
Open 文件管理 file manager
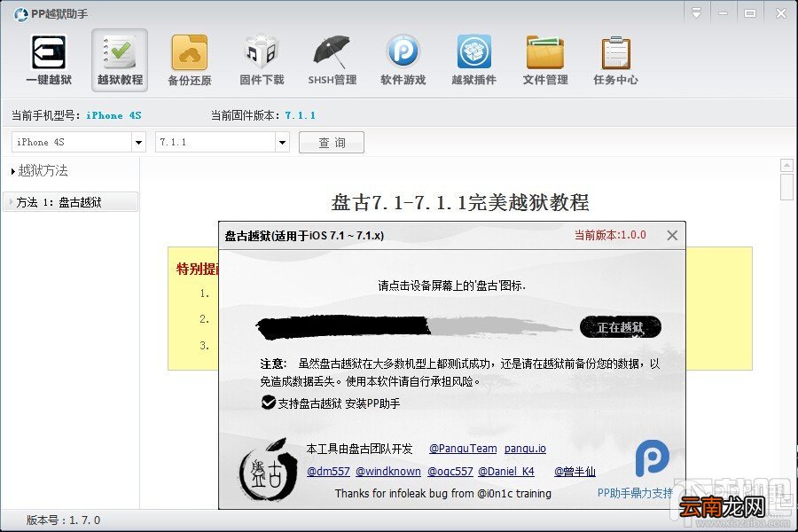tap(545, 60)
